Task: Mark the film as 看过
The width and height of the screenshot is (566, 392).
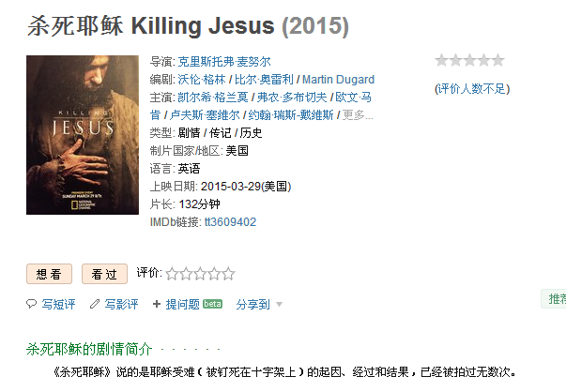Action: coord(104,274)
